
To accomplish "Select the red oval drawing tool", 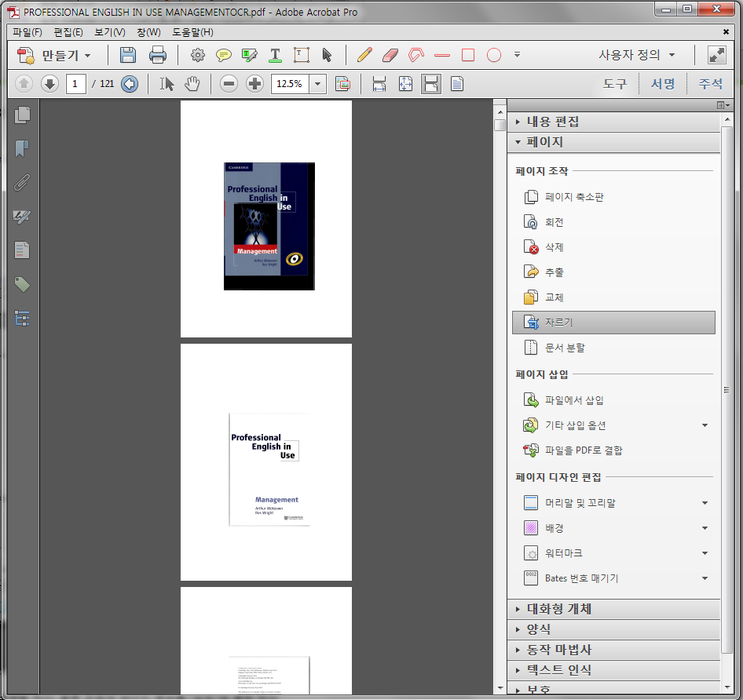I will tap(494, 55).
